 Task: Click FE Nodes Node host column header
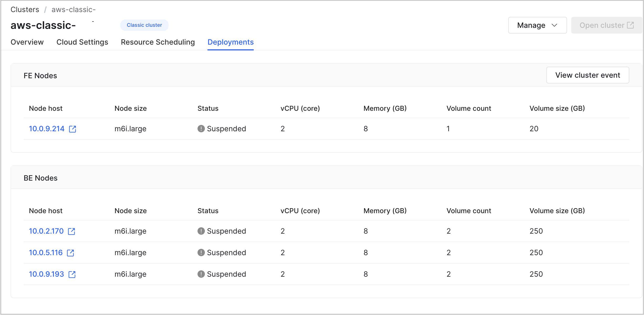(46, 108)
